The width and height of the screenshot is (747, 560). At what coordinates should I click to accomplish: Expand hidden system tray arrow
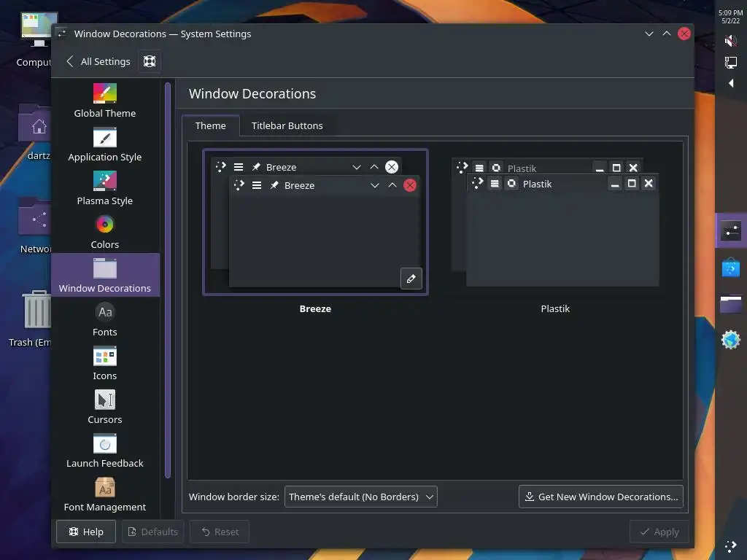(731, 83)
